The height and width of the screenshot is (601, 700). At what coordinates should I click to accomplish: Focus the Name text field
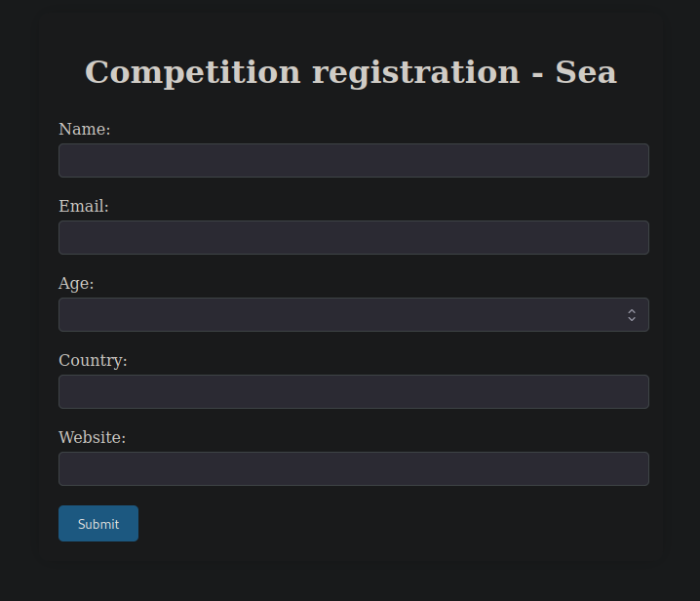click(x=353, y=161)
